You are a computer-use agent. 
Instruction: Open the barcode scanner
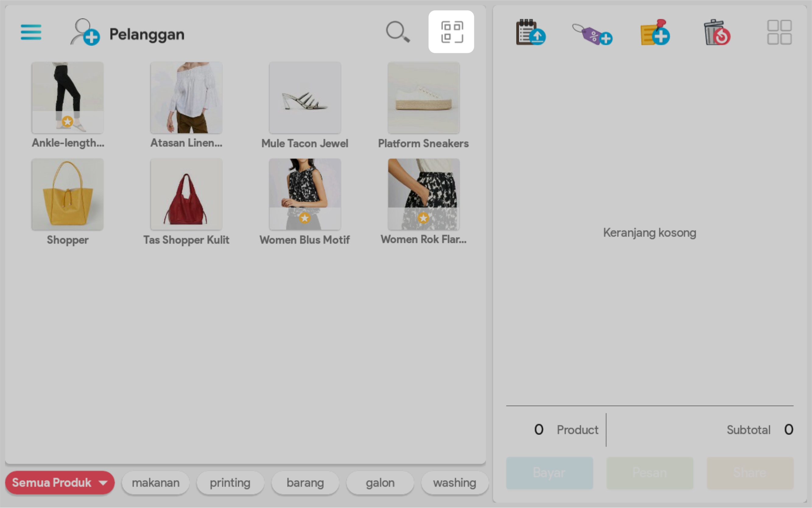coord(451,32)
